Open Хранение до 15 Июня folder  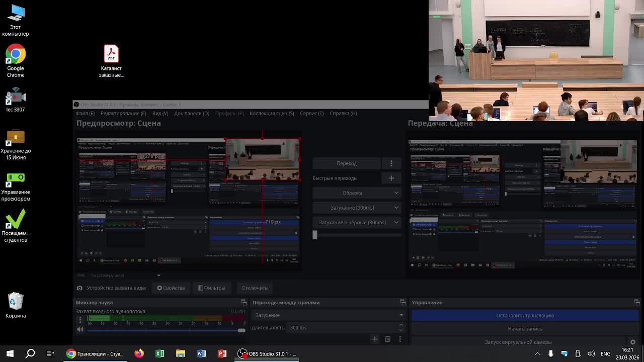(16, 145)
